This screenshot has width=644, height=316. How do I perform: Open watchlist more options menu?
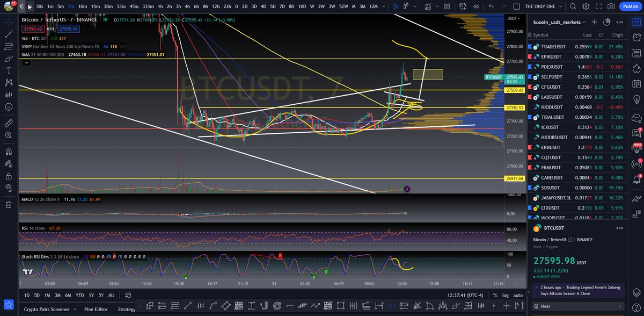620,22
